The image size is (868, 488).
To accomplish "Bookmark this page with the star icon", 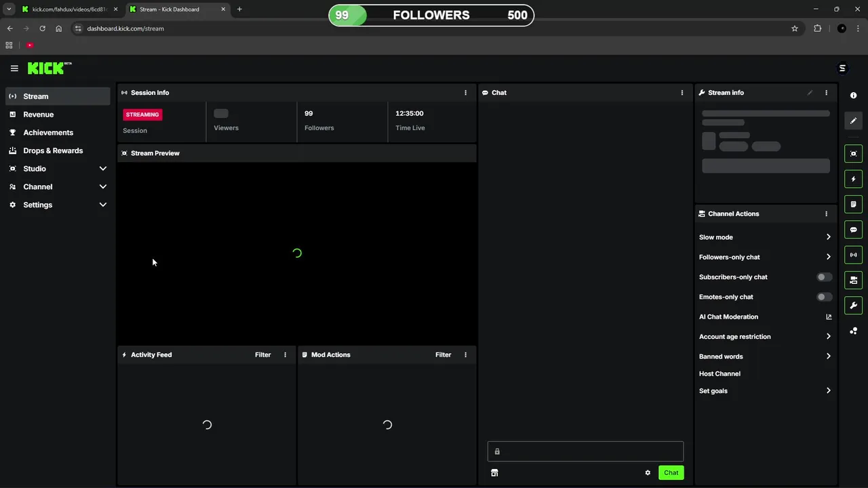I will click(x=795, y=28).
